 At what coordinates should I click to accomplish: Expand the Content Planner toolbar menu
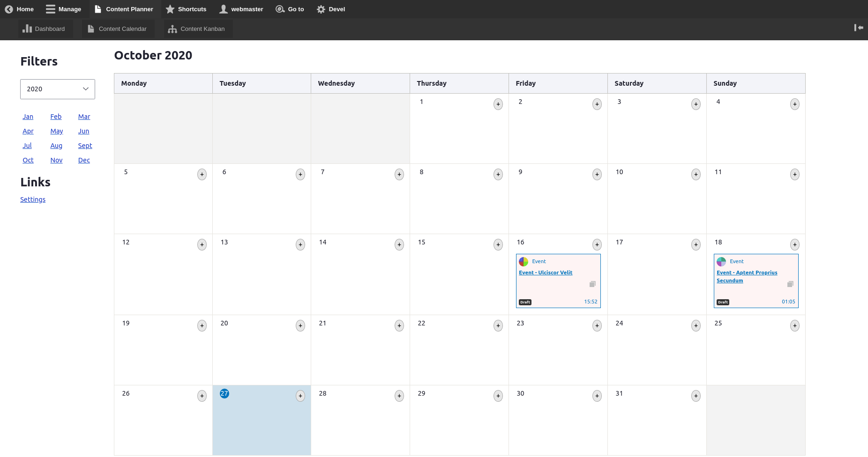click(x=124, y=9)
